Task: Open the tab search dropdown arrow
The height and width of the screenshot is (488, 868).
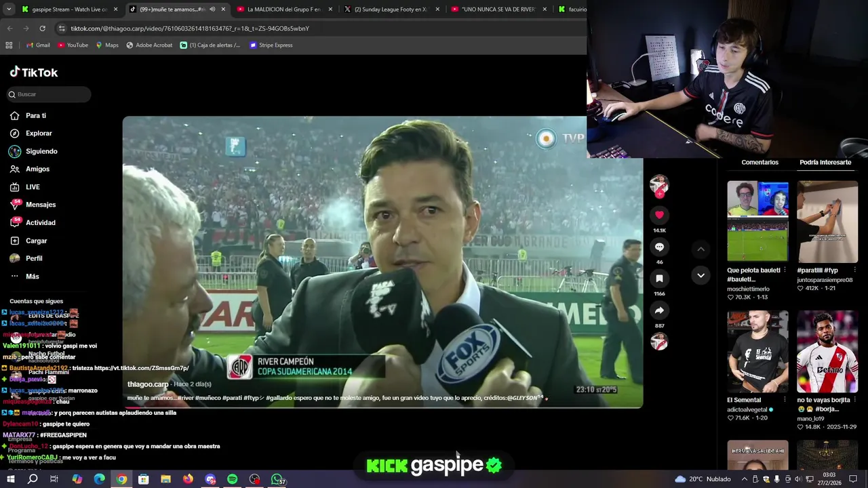Action: [x=8, y=9]
